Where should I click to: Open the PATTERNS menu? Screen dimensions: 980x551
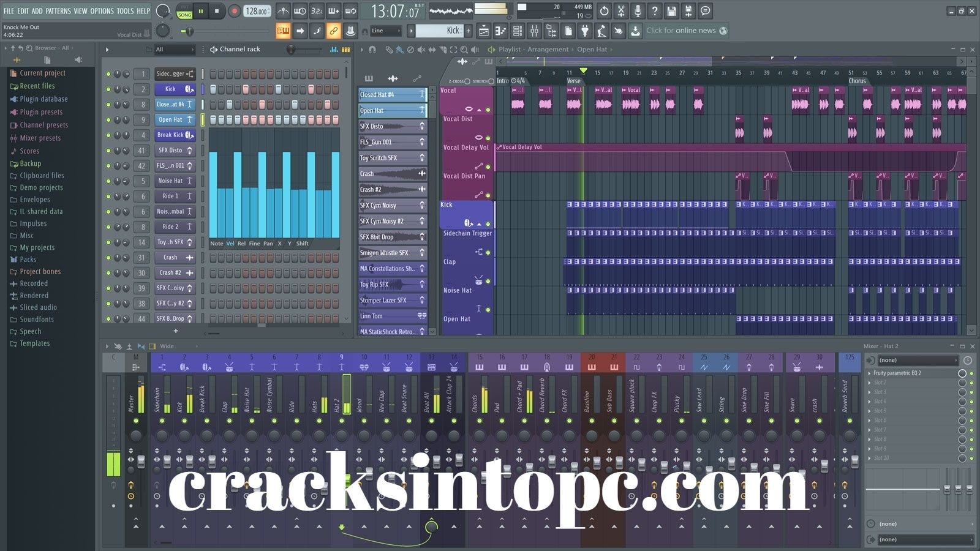point(58,11)
